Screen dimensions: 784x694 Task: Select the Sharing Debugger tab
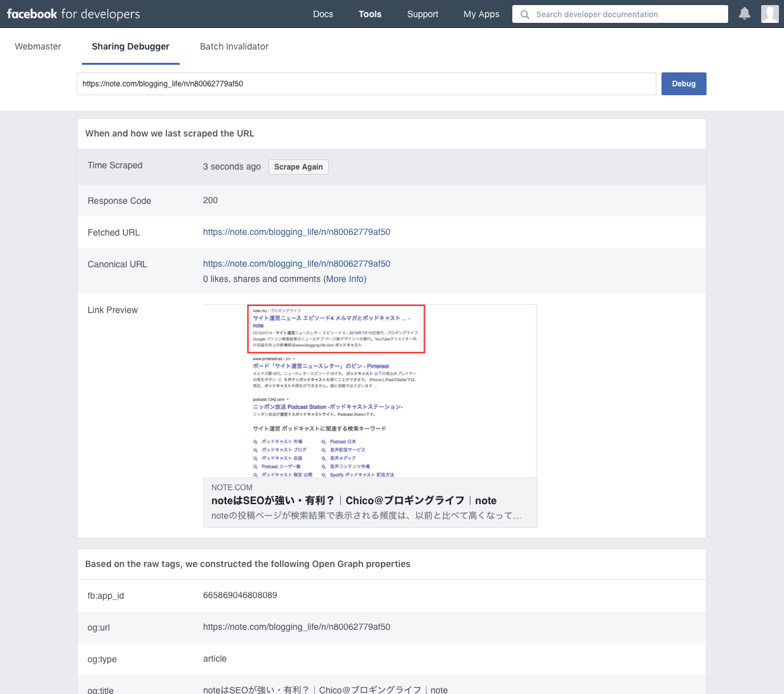131,46
